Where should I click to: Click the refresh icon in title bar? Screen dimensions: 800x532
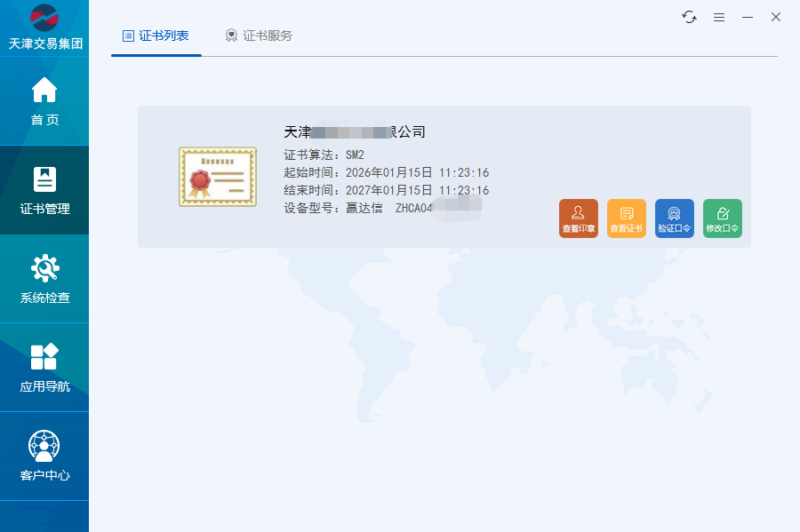(689, 17)
